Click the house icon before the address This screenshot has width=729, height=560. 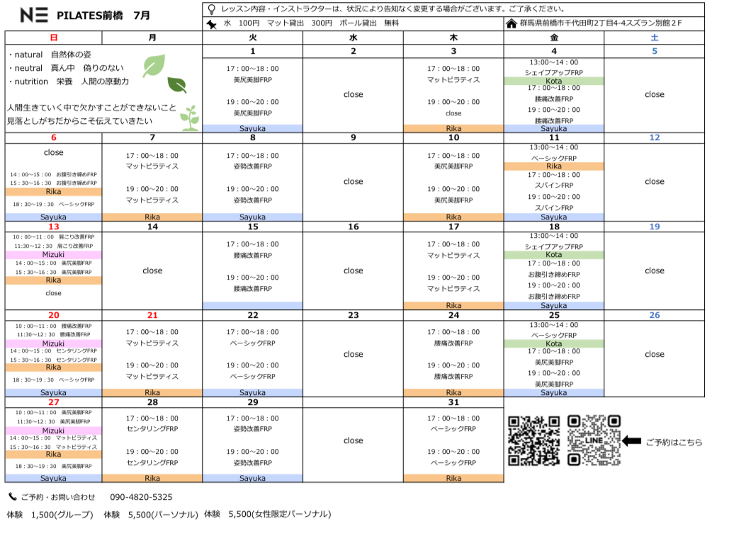(512, 23)
